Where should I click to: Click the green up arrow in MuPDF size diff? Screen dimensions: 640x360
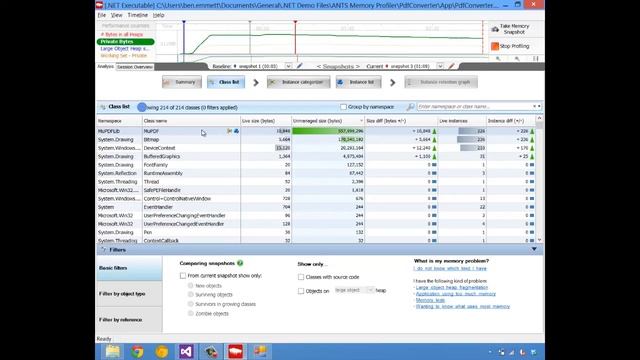pyautogui.click(x=434, y=131)
